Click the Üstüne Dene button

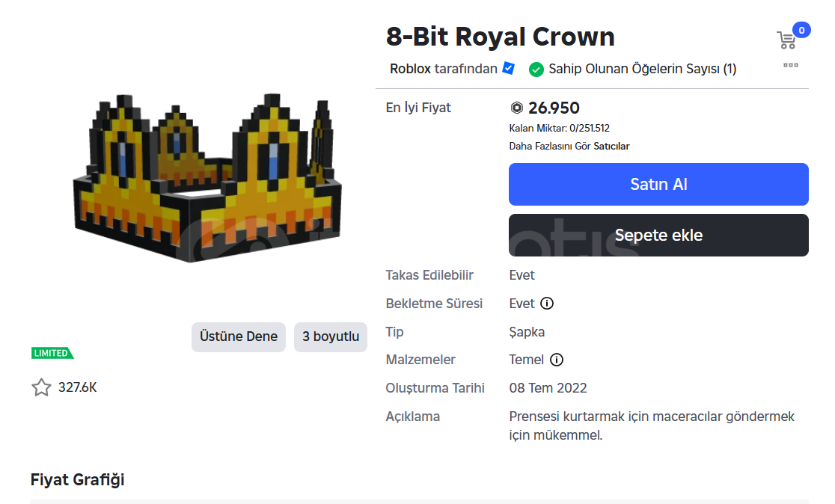(239, 336)
